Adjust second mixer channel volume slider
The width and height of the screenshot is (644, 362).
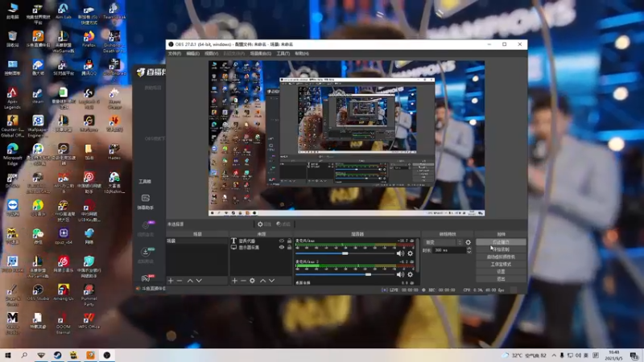[x=345, y=274]
